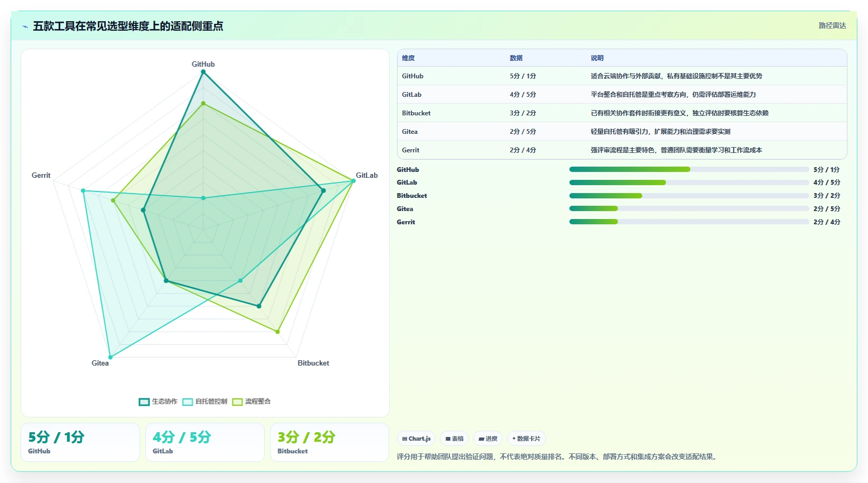Select the GitLab progress bar
The image size is (868, 483).
[689, 183]
